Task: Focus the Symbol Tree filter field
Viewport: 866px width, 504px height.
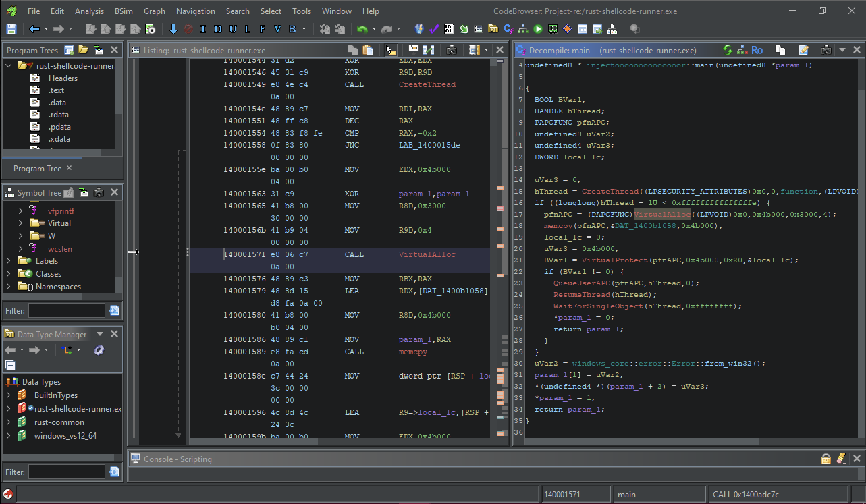Action: click(x=67, y=311)
